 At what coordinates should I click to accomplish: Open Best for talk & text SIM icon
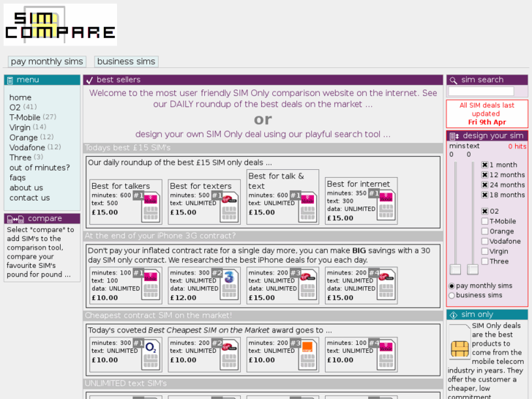click(307, 207)
